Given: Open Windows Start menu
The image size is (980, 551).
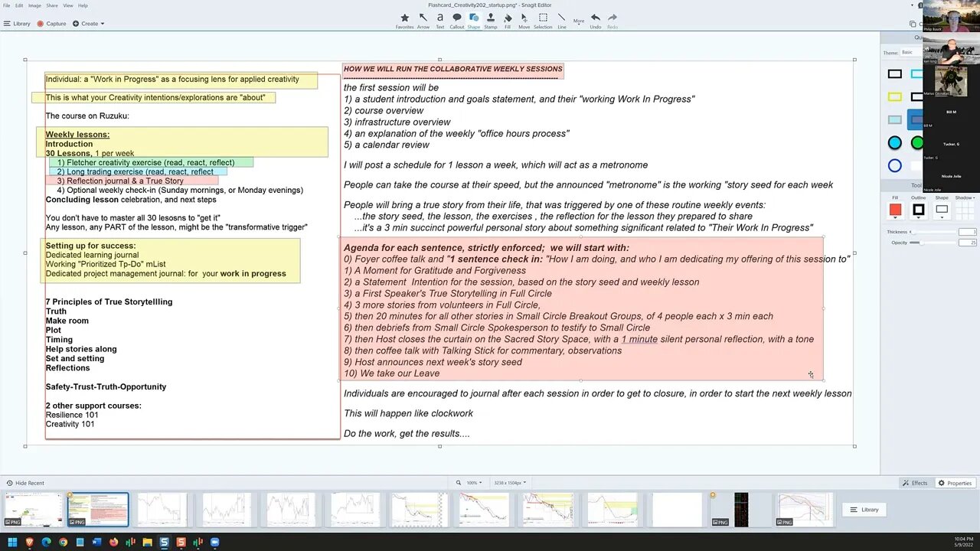Looking at the screenshot, I should 12,543.
